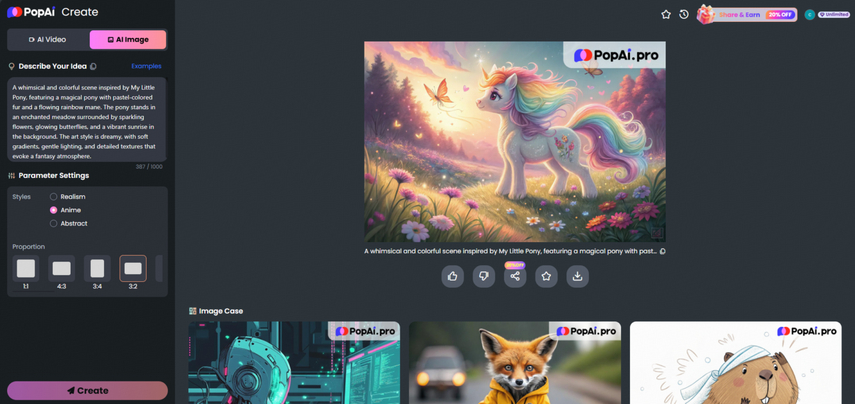The image size is (855, 404).
Task: Choose the 1:1 proportion option
Action: click(x=26, y=269)
